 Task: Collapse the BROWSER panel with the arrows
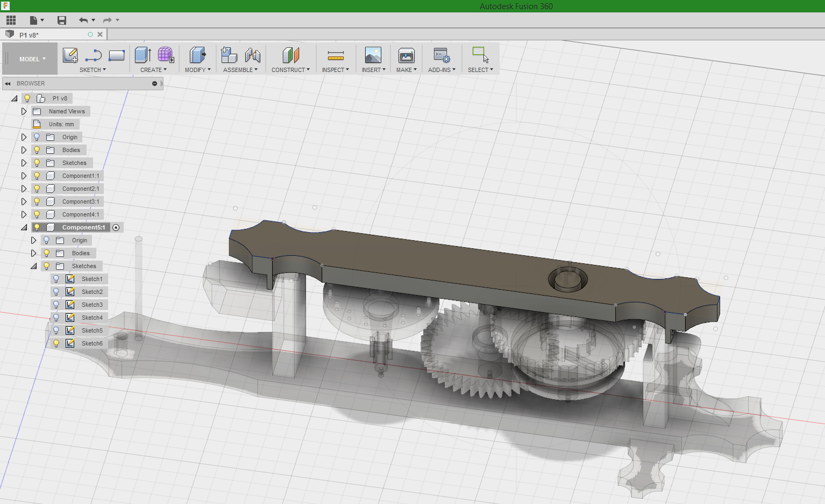[8, 83]
